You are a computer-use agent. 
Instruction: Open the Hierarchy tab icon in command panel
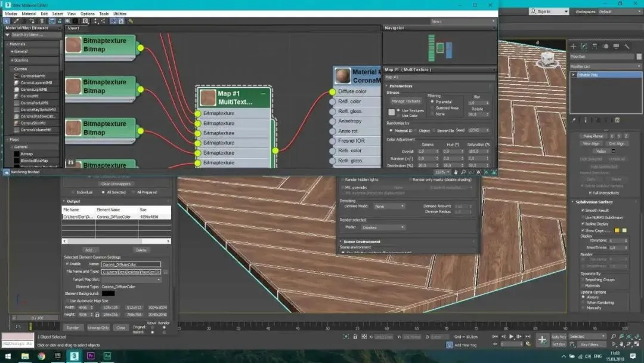pyautogui.click(x=595, y=47)
